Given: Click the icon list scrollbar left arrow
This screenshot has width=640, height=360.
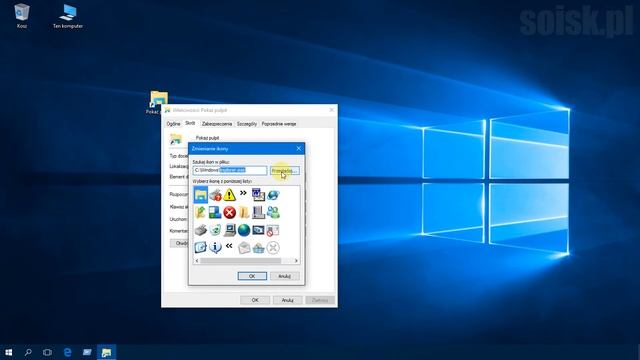Looking at the screenshot, I should [197, 261].
